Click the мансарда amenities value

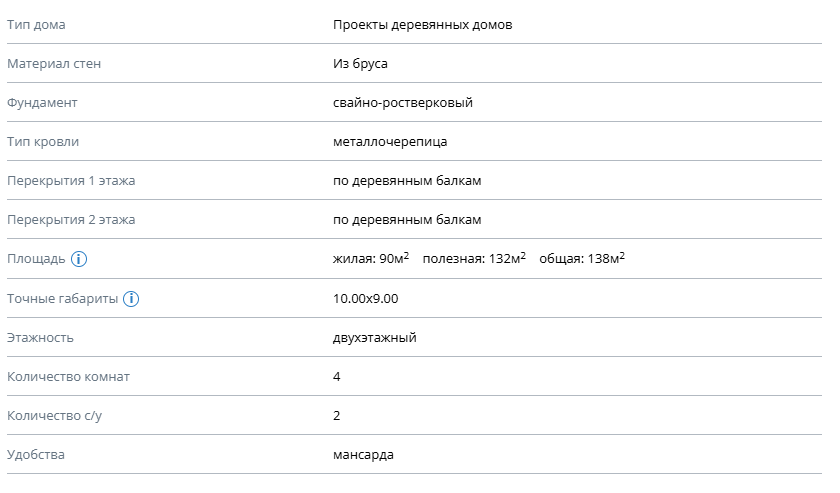(x=363, y=455)
